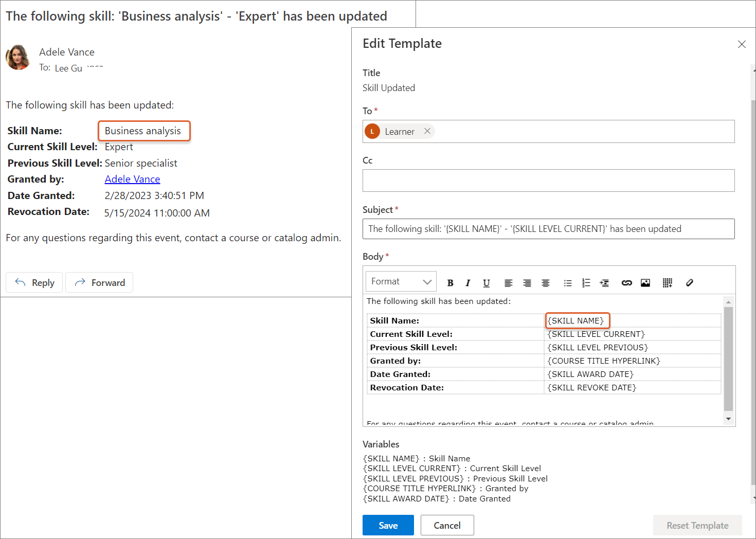Increase indent of body text
The image size is (756, 539).
[604, 283]
